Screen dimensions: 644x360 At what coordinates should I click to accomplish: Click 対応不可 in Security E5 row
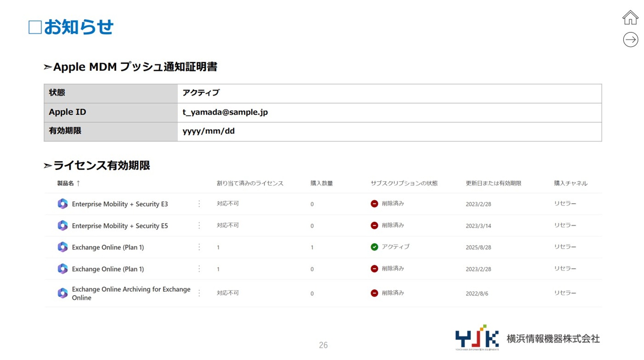pos(228,225)
